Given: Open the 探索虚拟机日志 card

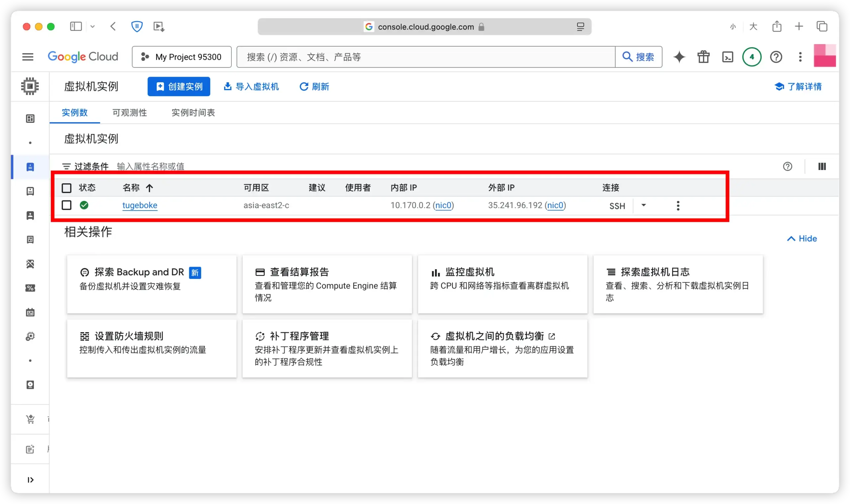Looking at the screenshot, I should tap(678, 284).
